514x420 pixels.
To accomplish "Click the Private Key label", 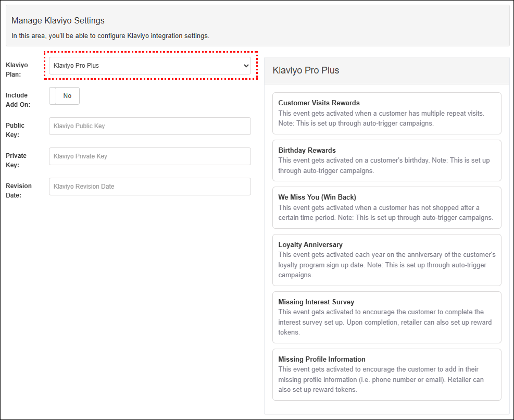I will 16,160.
